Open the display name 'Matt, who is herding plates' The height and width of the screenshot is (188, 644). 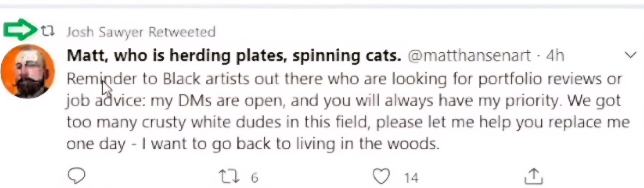coord(234,55)
